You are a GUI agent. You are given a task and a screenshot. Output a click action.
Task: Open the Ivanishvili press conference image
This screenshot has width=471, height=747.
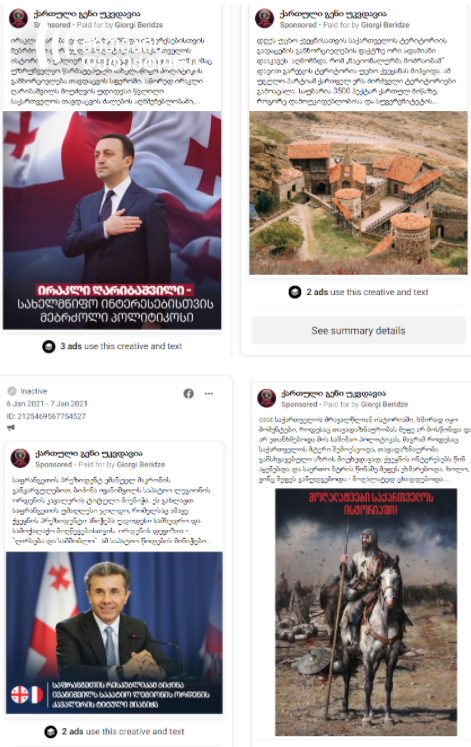coord(114,633)
